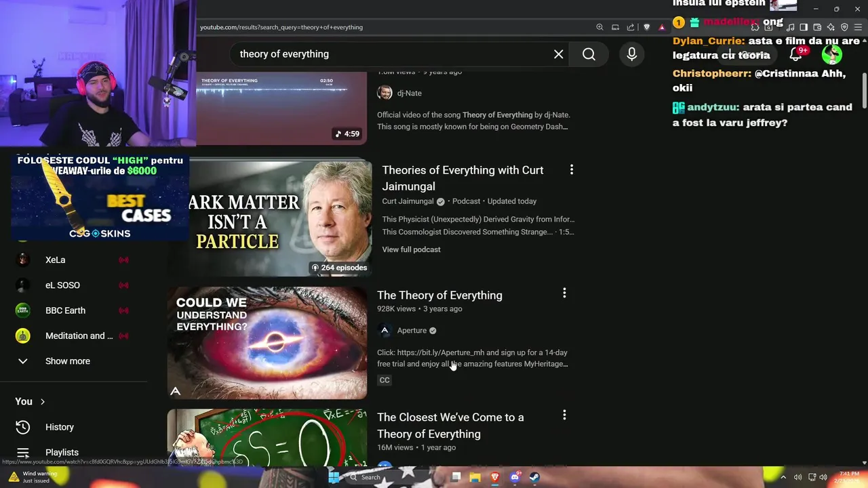Clear the YouTube search box text
This screenshot has height=488, width=868.
coord(558,54)
